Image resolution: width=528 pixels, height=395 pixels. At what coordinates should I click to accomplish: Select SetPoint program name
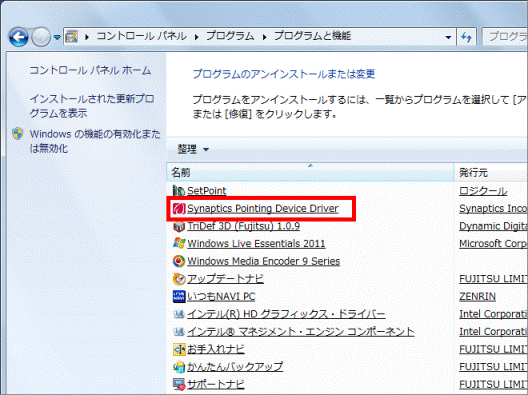207,191
